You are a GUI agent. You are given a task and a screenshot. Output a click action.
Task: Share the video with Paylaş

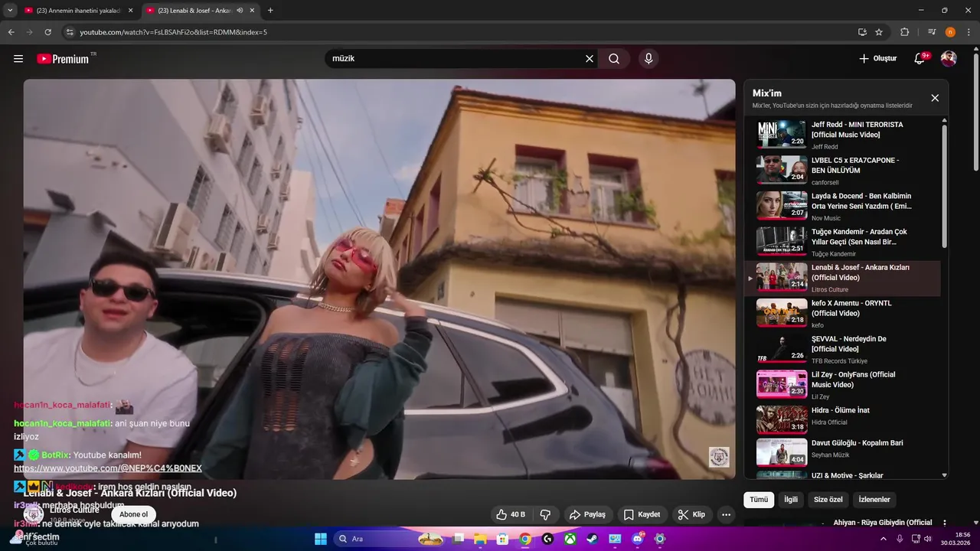pos(587,514)
